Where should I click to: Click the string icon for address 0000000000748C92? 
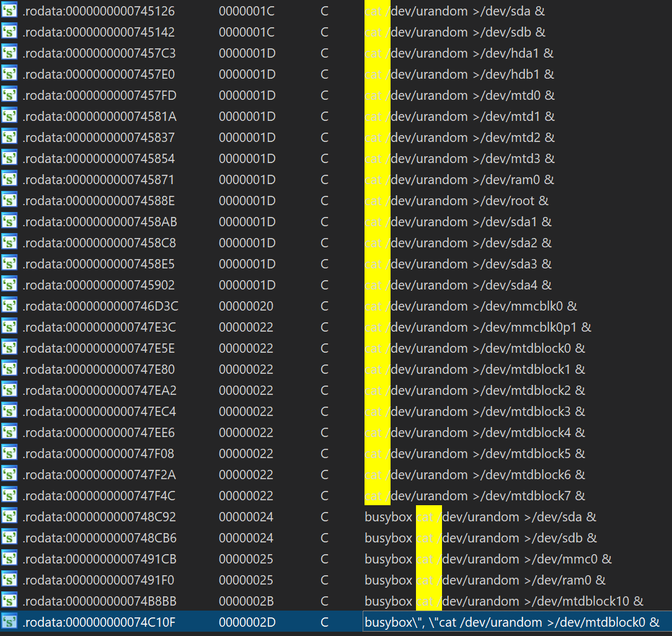9,517
